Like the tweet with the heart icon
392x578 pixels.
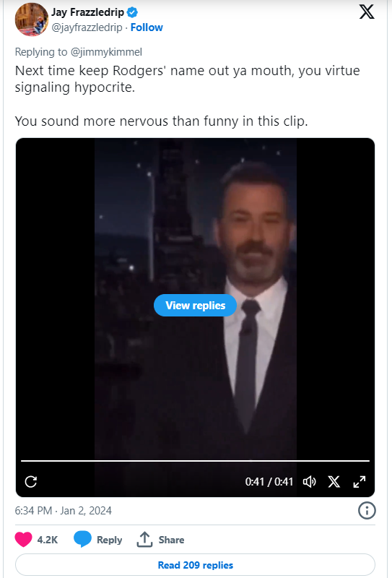23,540
